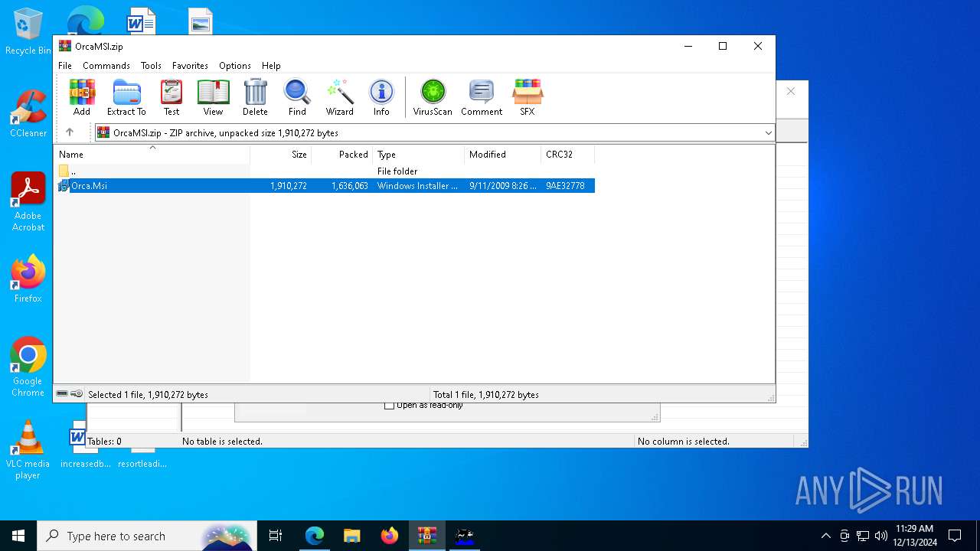
Task: Open the File menu
Action: [65, 66]
